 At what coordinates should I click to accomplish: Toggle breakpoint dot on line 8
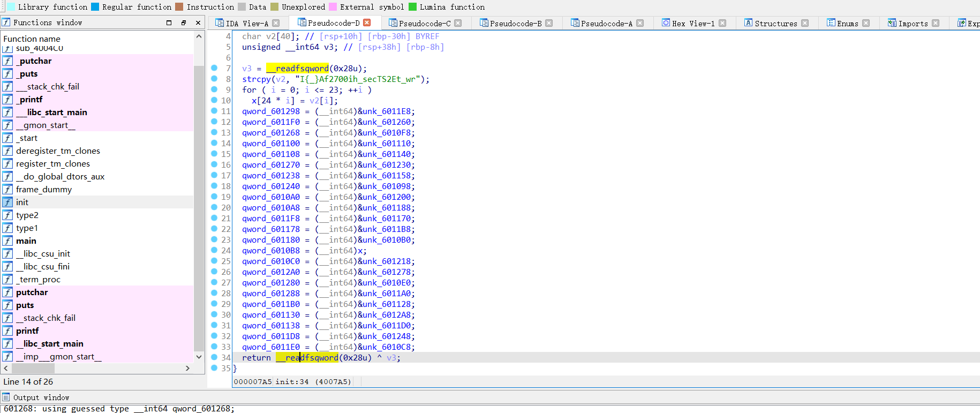pos(214,79)
